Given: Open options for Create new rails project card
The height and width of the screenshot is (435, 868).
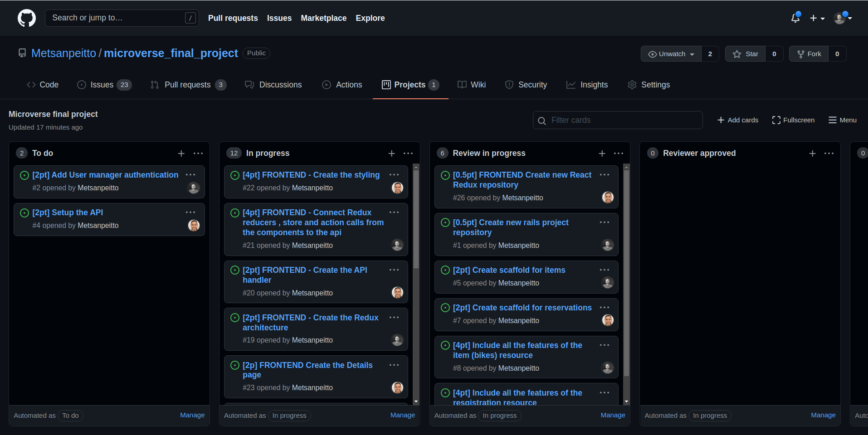Looking at the screenshot, I should (x=605, y=222).
